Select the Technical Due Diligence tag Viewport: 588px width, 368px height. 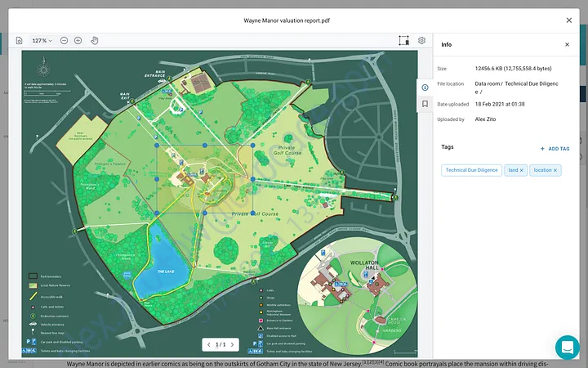471,170
